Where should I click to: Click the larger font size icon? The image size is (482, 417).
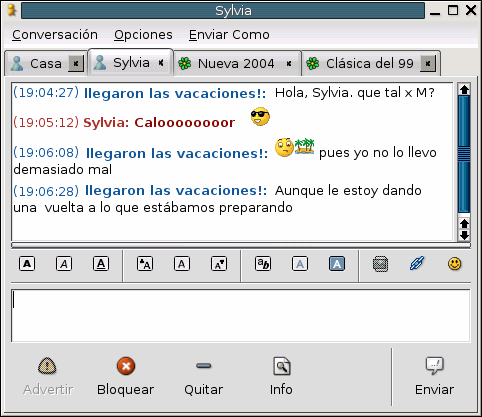coord(145,264)
